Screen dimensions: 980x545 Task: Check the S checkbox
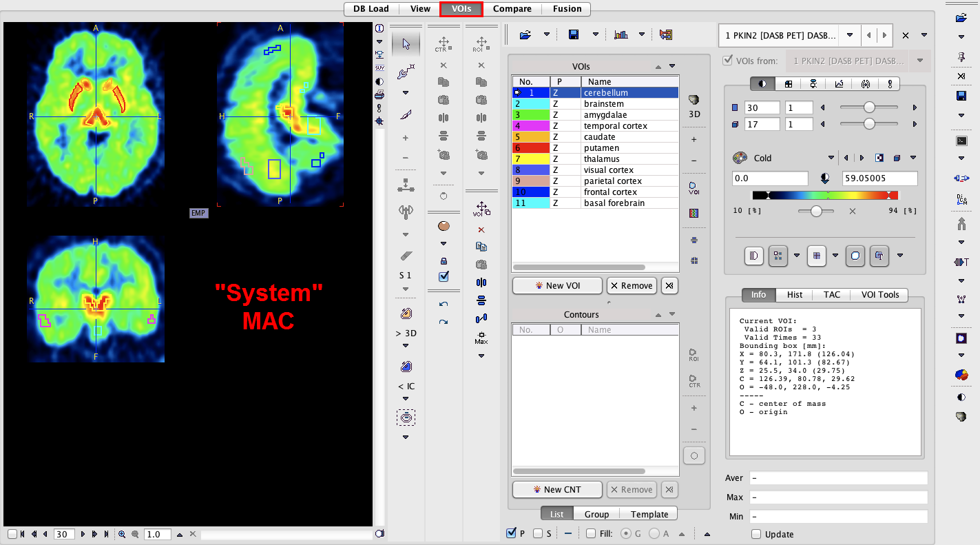coord(539,533)
